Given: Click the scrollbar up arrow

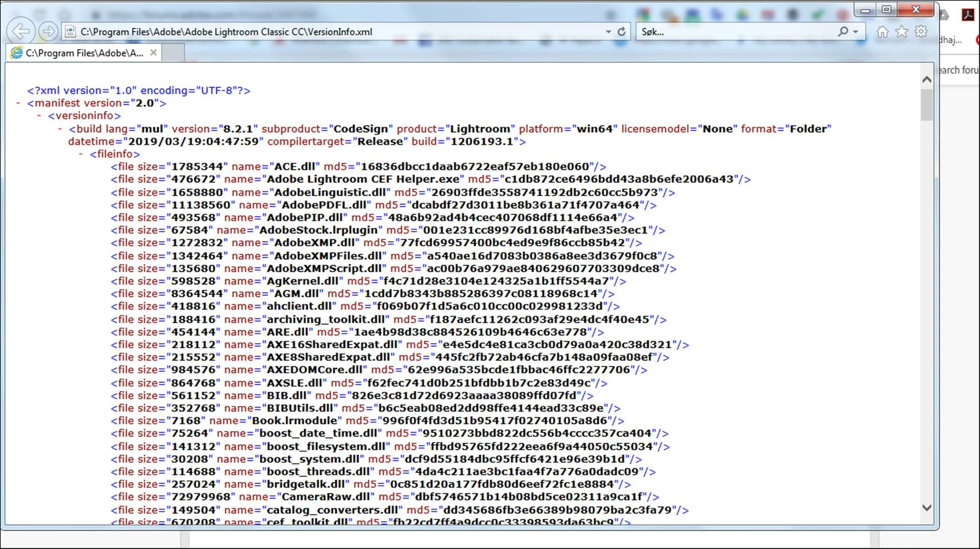Looking at the screenshot, I should tap(927, 80).
